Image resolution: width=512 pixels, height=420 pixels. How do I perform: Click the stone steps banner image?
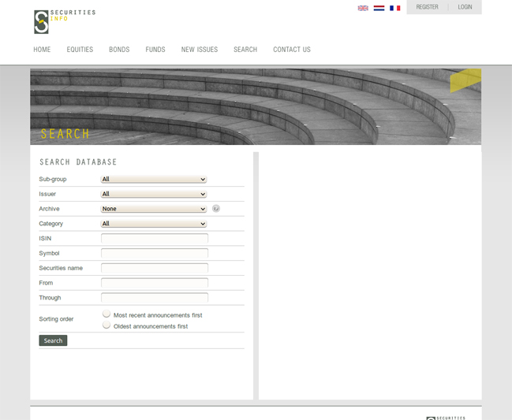pyautogui.click(x=256, y=106)
